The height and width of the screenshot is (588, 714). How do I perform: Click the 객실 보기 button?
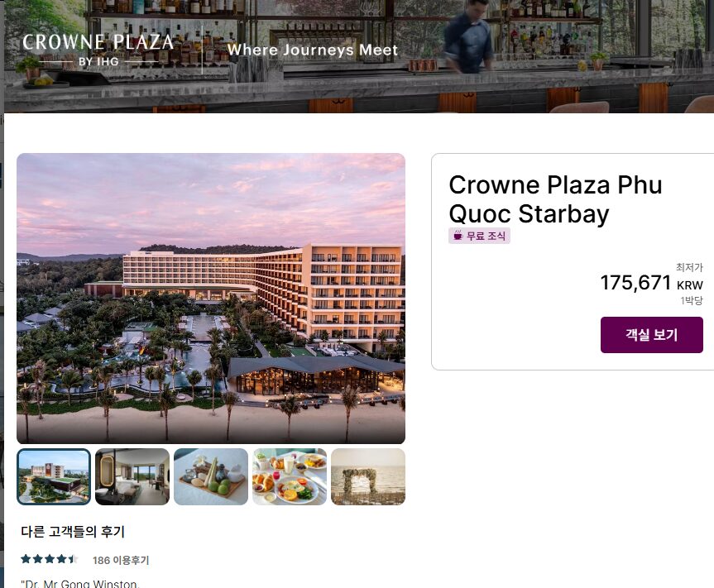point(651,335)
